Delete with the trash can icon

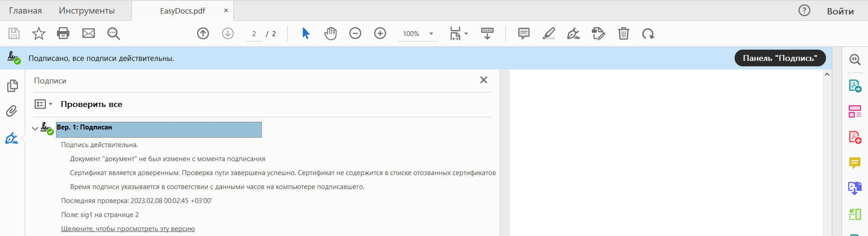tap(624, 33)
